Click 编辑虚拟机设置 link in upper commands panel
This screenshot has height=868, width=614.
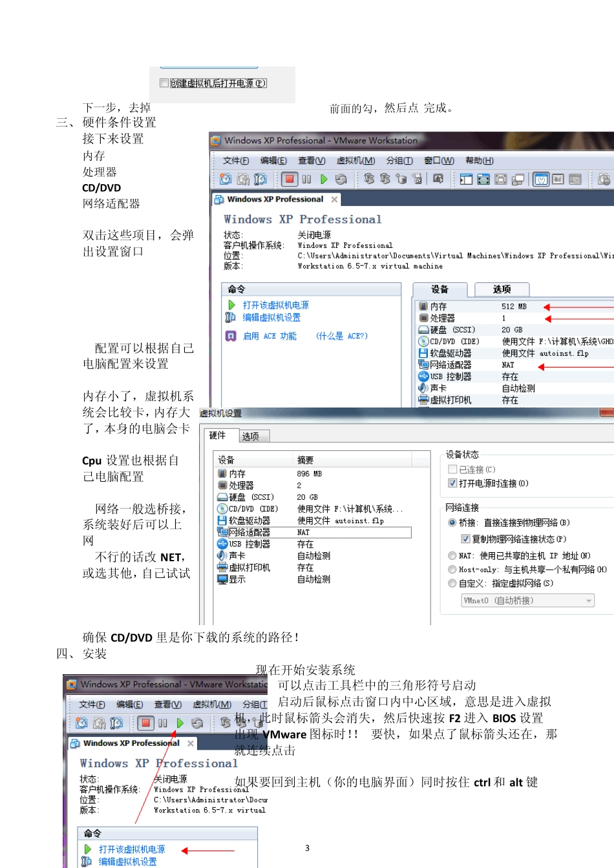tap(271, 317)
